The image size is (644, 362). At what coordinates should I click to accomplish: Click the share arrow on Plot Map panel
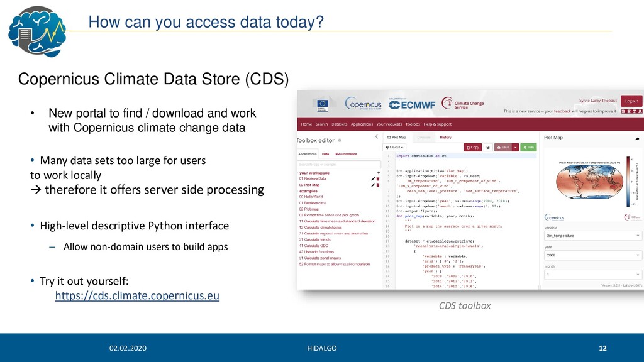pos(637,139)
